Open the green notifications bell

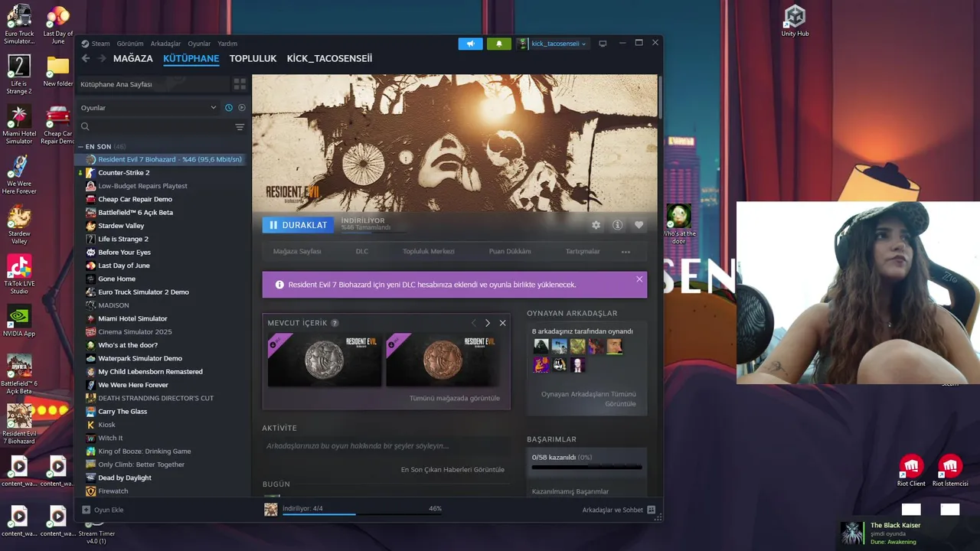pyautogui.click(x=499, y=44)
